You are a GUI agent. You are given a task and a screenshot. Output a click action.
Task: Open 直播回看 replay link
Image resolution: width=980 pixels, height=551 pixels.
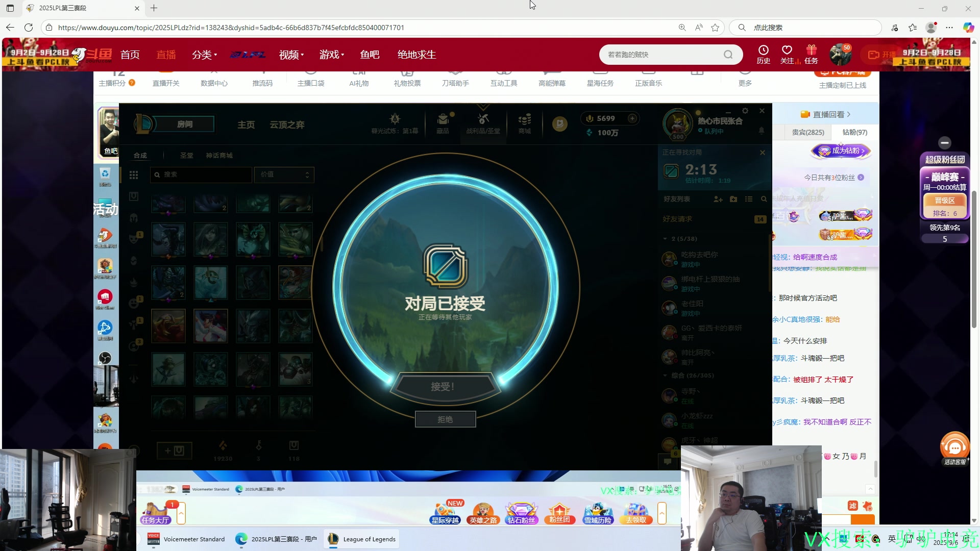pos(826,114)
